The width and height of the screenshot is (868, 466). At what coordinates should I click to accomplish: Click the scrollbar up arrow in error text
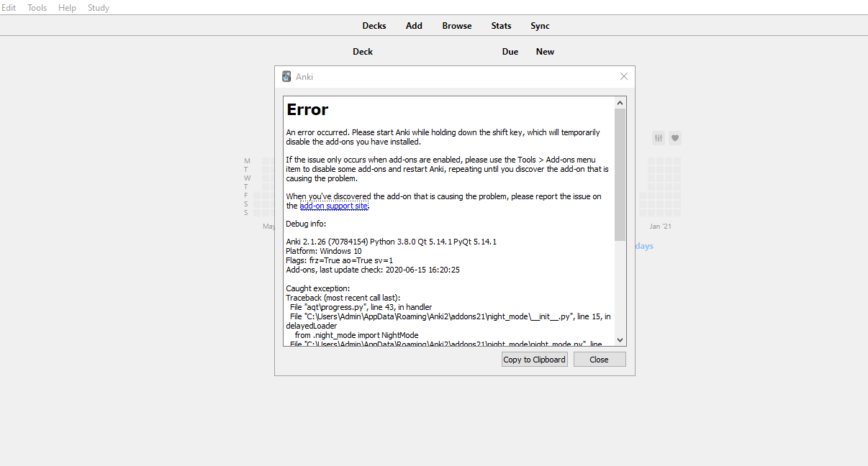pos(620,102)
